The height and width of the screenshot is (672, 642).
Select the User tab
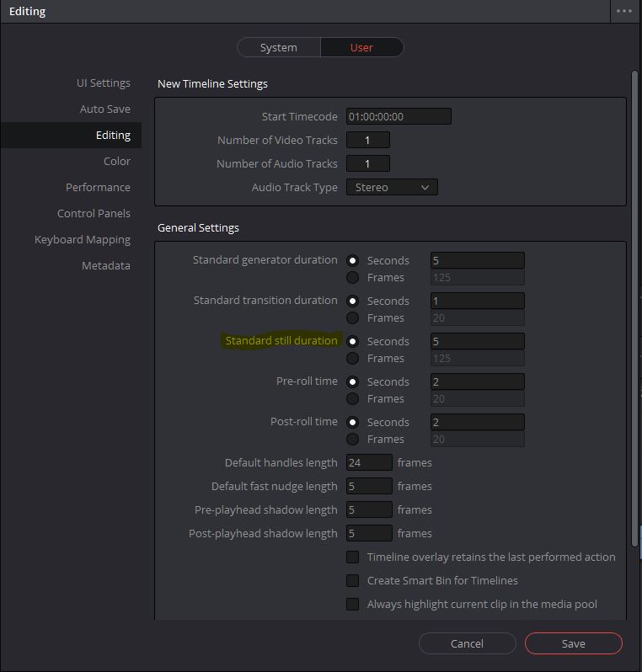361,47
